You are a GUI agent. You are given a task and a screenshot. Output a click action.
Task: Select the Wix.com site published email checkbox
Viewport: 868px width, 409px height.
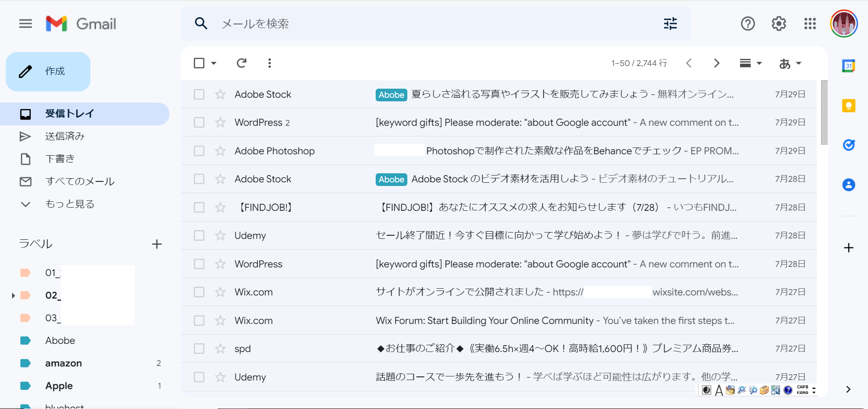pyautogui.click(x=199, y=292)
